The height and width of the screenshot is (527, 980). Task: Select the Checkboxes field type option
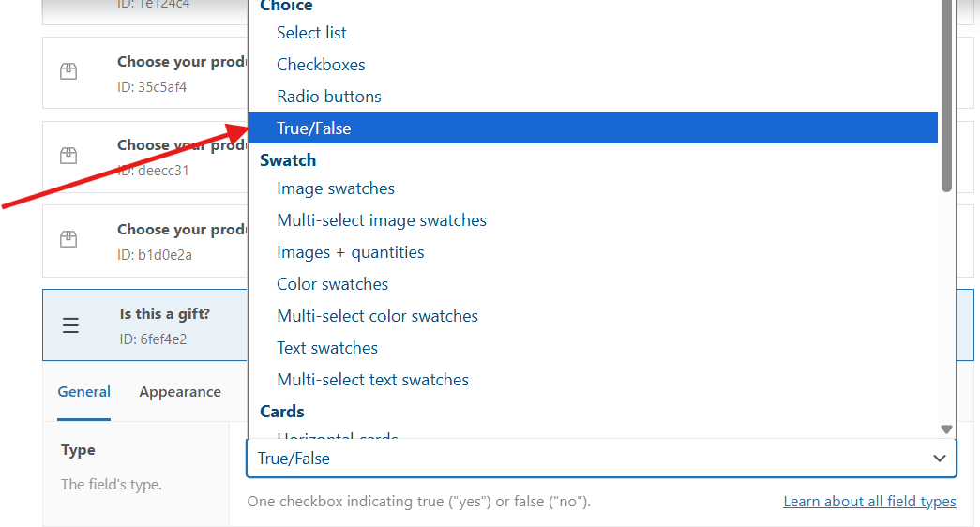click(321, 65)
